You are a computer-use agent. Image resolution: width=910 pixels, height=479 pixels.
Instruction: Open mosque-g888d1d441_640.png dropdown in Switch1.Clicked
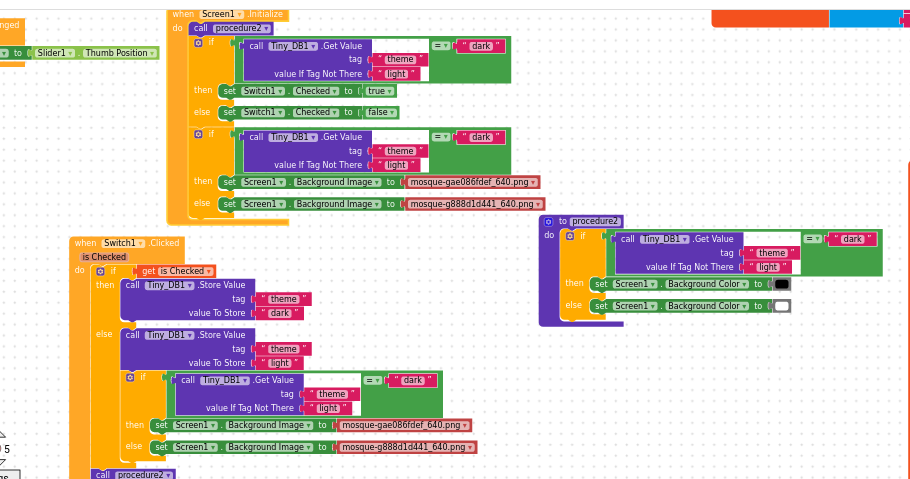[406, 447]
